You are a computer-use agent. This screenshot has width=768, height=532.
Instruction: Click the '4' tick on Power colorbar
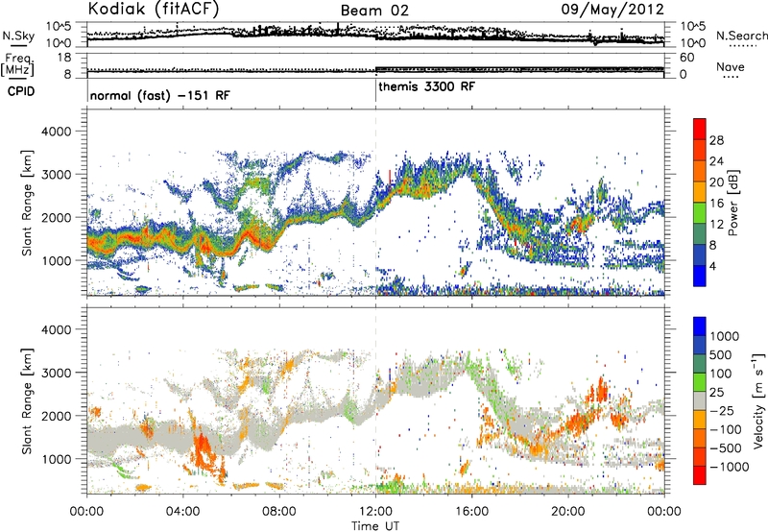click(713, 266)
